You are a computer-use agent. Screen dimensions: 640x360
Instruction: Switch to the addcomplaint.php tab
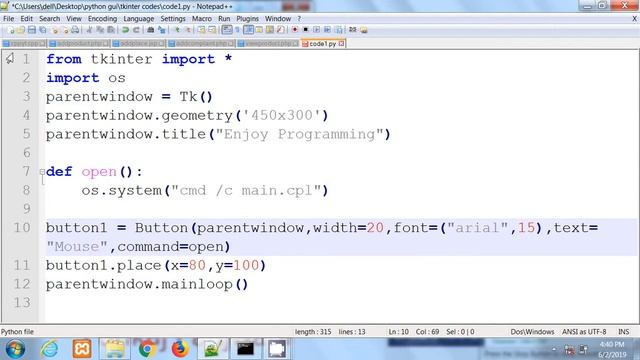click(202, 44)
